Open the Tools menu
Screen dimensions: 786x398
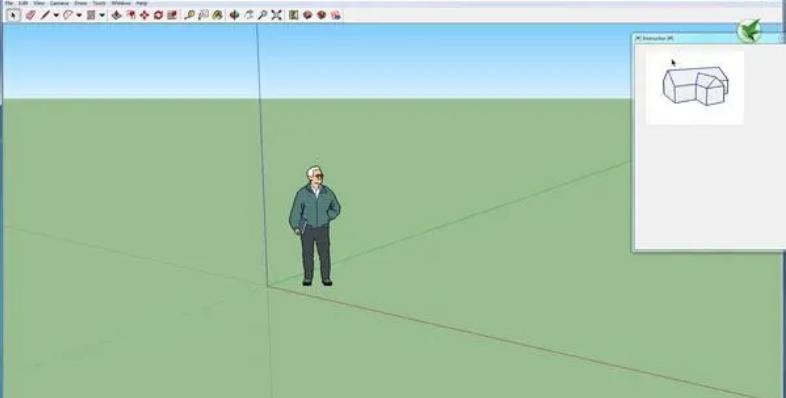[x=99, y=3]
